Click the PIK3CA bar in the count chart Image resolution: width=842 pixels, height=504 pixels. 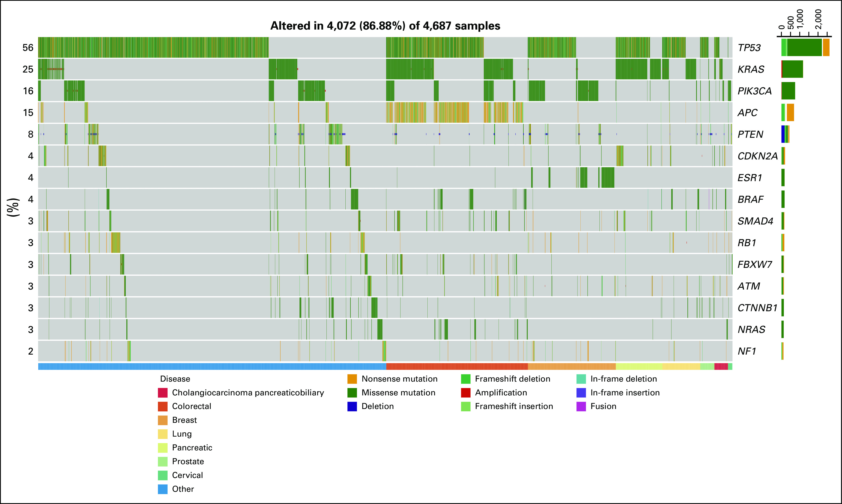pyautogui.click(x=788, y=91)
